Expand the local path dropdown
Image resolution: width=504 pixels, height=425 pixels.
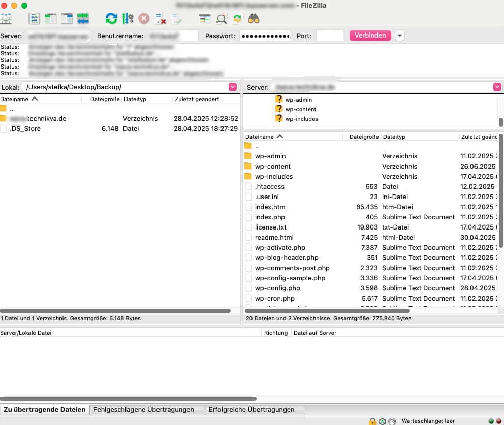[233, 87]
